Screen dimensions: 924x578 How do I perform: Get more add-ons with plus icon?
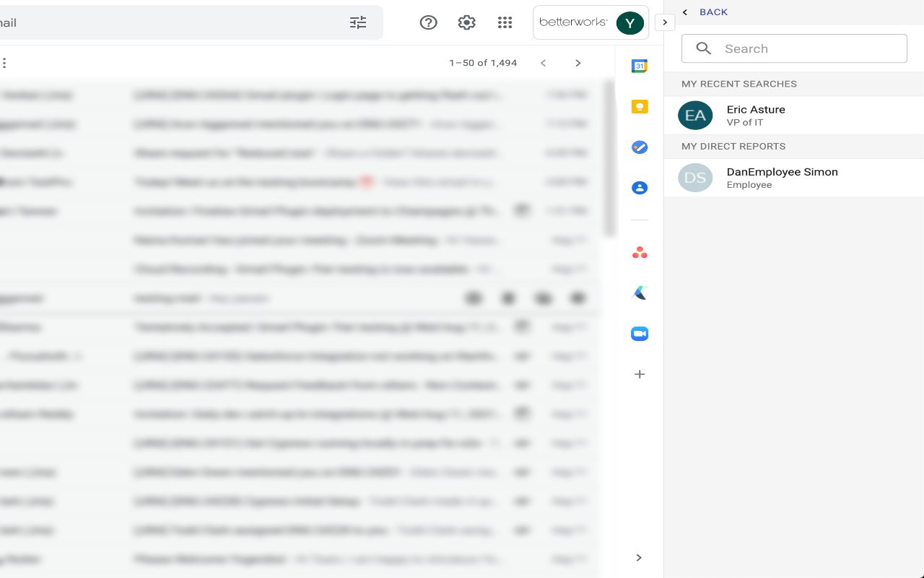(640, 374)
